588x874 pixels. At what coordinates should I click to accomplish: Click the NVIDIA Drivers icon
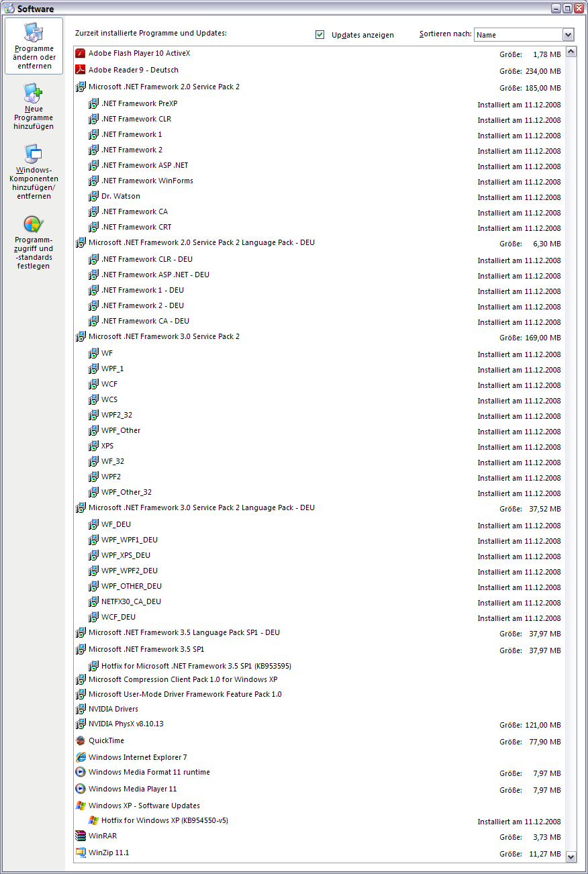(81, 709)
